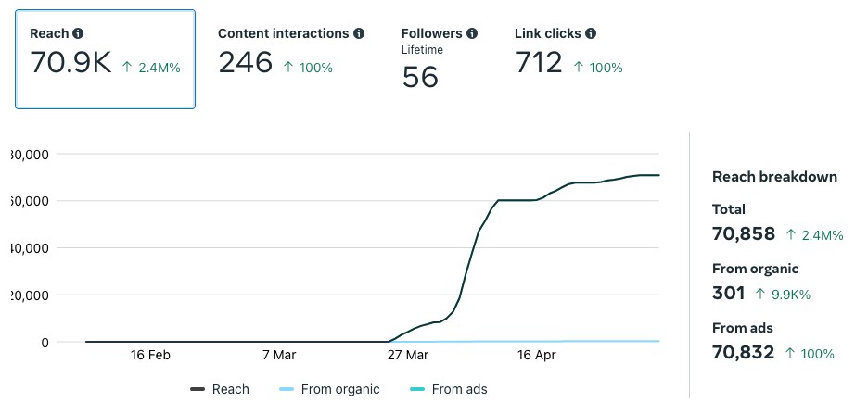Click the info icon beside Followers
This screenshot has height=402, width=868.
[472, 33]
